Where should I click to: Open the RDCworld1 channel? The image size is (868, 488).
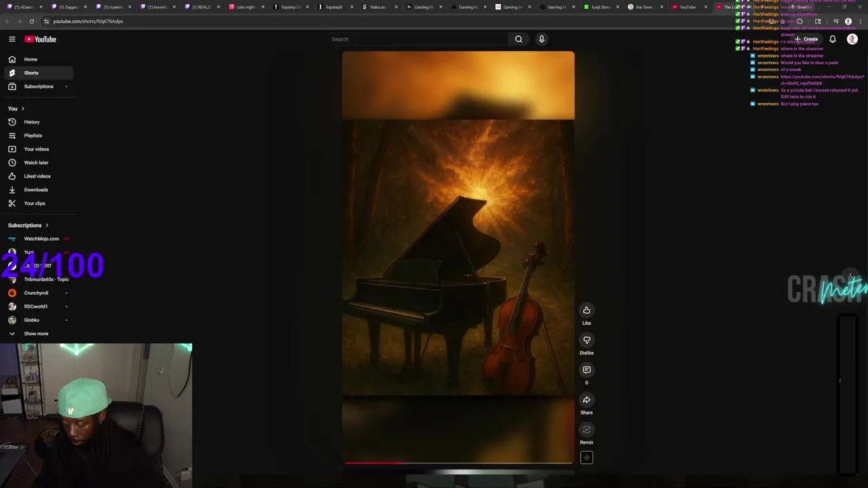[38, 306]
